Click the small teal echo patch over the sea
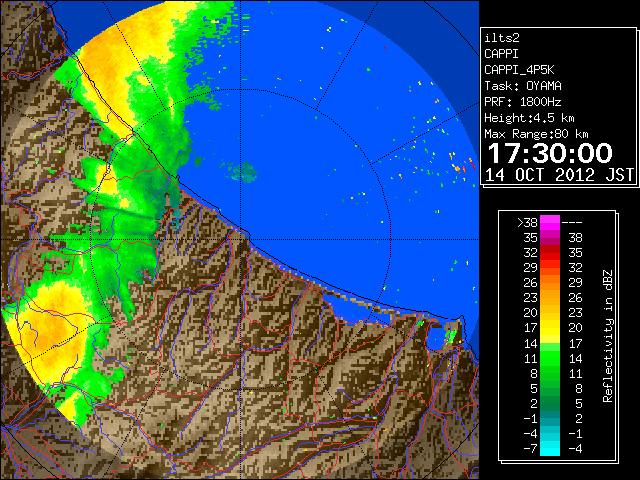This screenshot has width=640, height=480. click(x=240, y=171)
